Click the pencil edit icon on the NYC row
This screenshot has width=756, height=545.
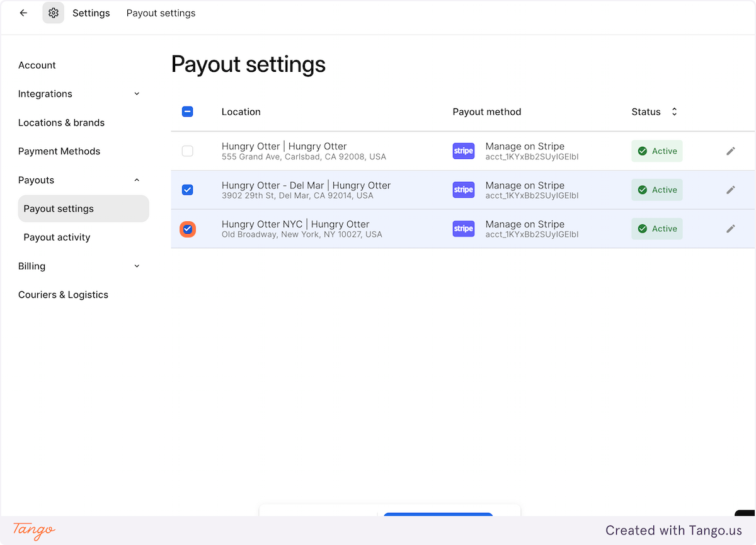click(x=731, y=229)
